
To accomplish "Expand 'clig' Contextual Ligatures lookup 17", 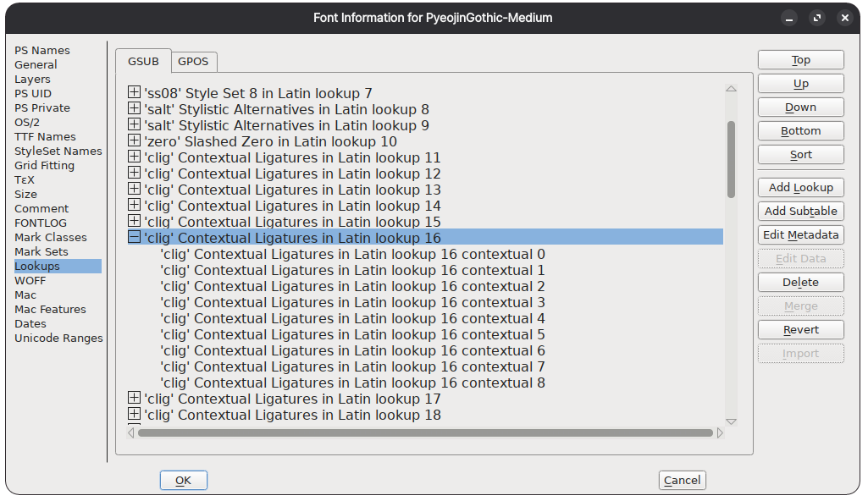I will (134, 397).
